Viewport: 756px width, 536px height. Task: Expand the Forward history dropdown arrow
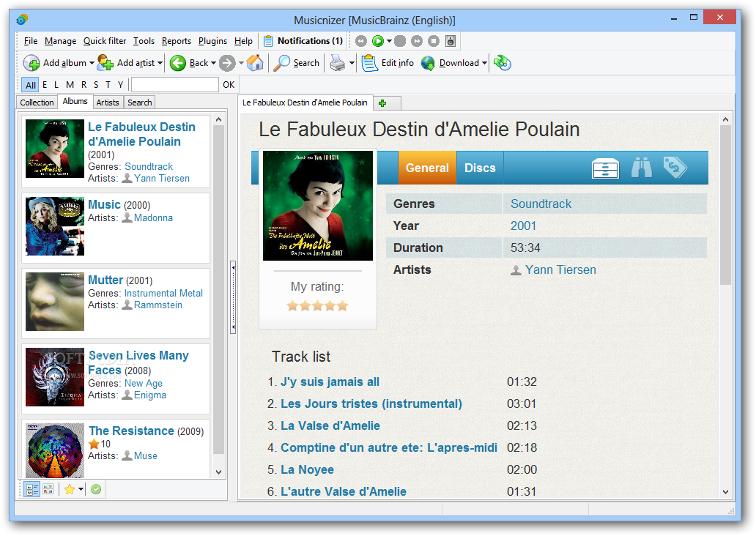point(241,63)
